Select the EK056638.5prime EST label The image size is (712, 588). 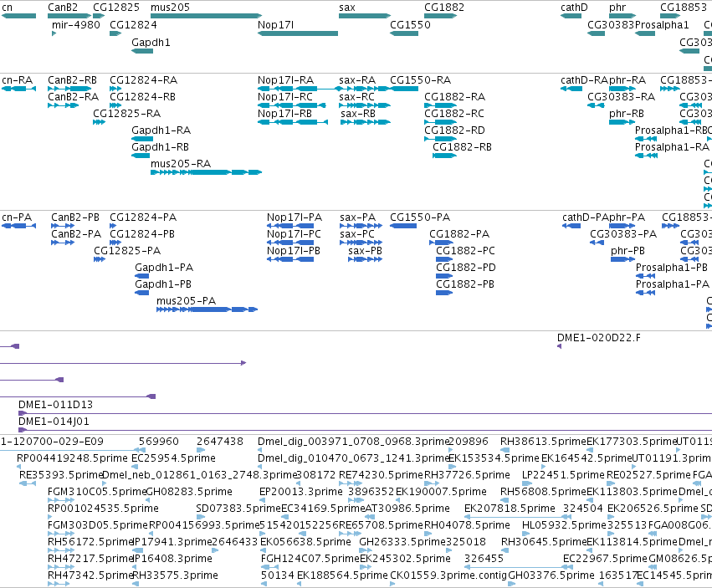click(x=305, y=542)
